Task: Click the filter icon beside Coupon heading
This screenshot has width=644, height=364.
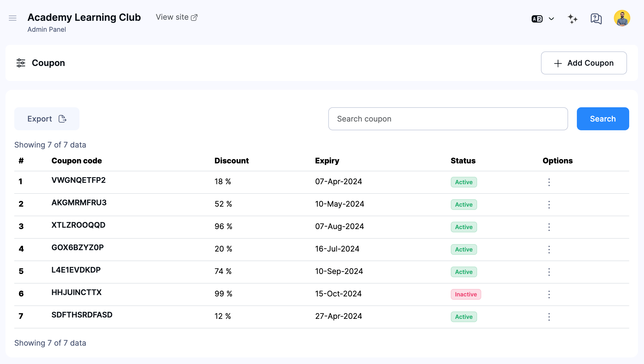Action: 21,63
